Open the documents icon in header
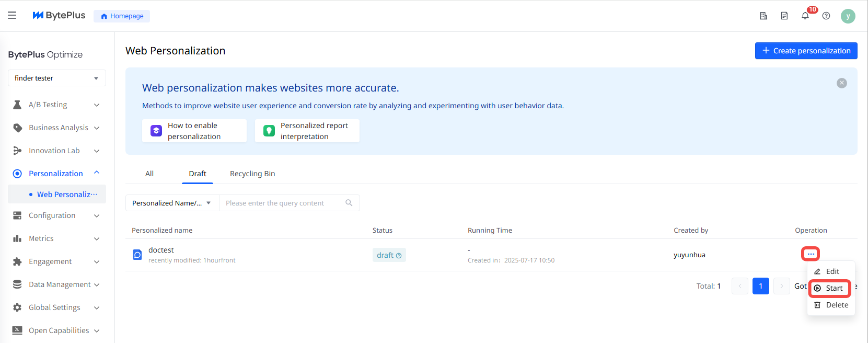868x343 pixels. click(x=784, y=16)
